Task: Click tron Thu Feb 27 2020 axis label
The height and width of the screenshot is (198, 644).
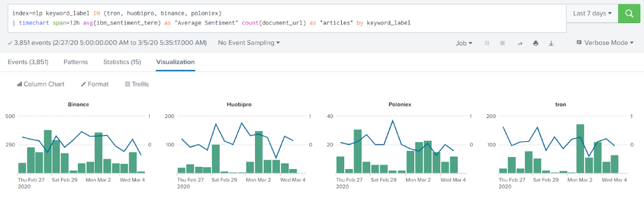Action: [x=512, y=183]
